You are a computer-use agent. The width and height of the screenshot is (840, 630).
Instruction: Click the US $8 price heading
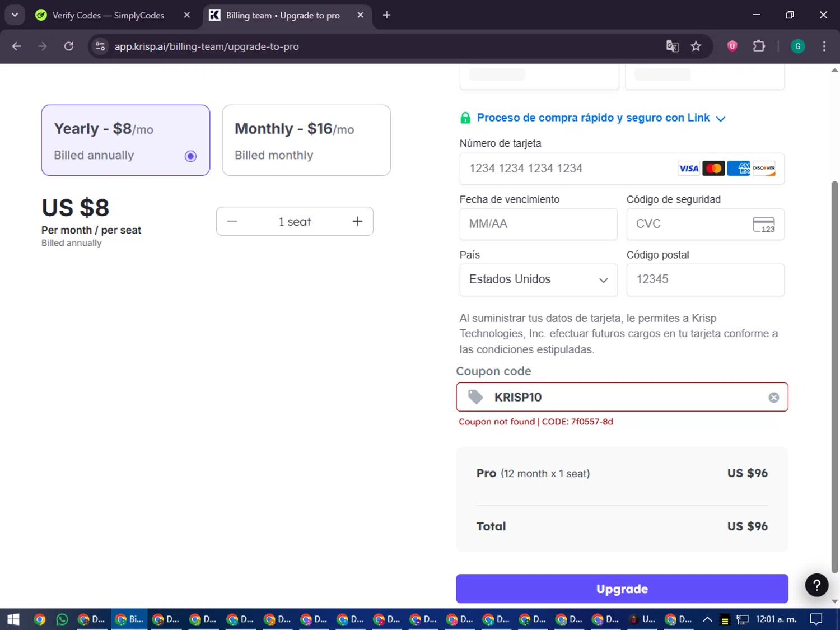point(76,208)
